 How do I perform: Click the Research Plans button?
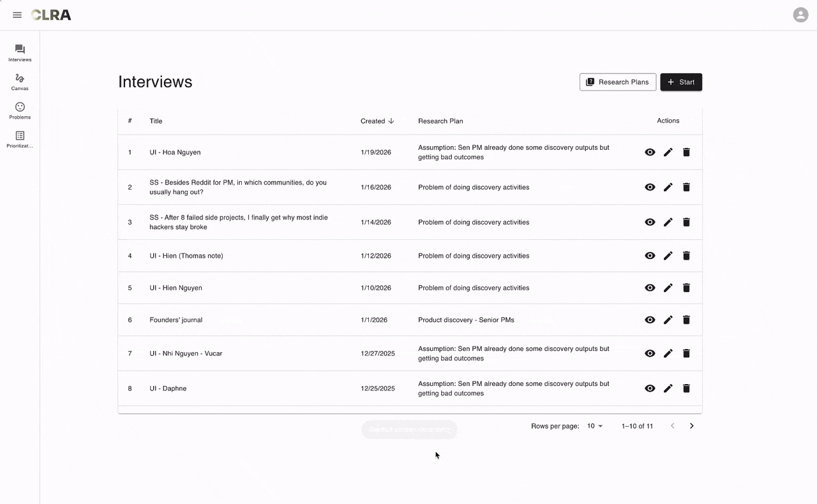click(x=617, y=82)
